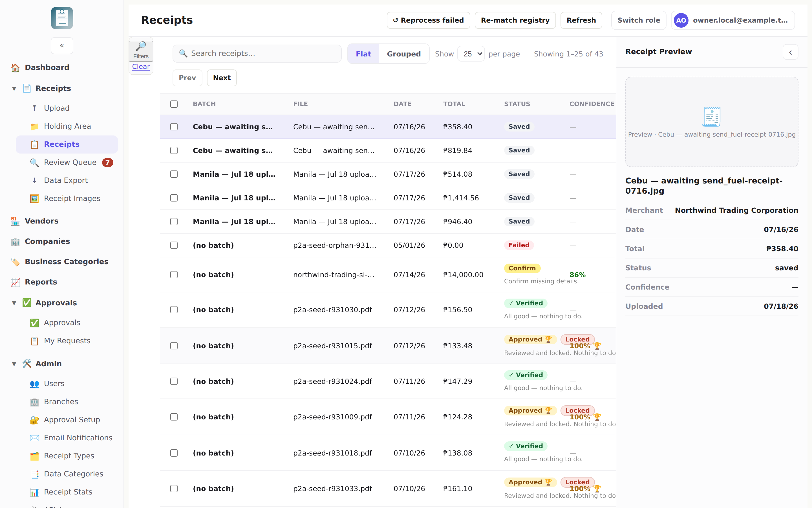Check the ₱1,414.56 Manila receipt row

pyautogui.click(x=174, y=198)
